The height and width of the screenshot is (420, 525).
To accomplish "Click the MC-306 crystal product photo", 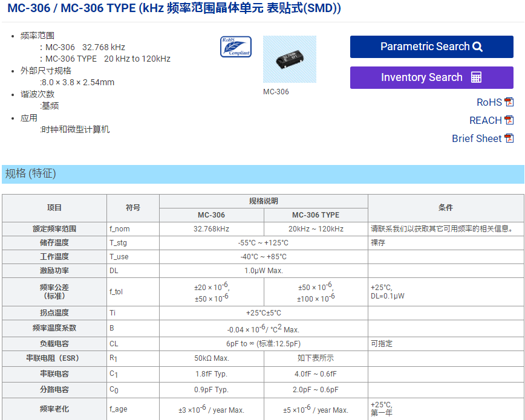I will pyautogui.click(x=290, y=59).
